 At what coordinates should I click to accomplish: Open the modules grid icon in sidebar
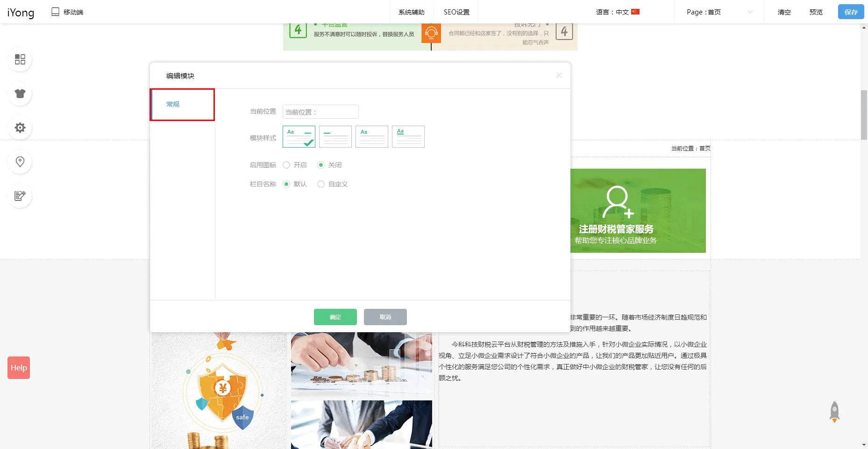point(20,59)
